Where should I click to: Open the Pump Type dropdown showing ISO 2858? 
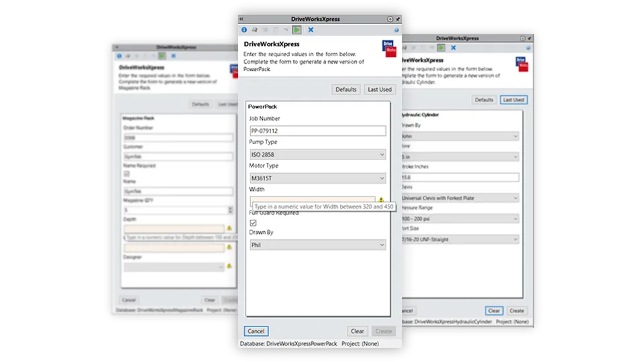click(318, 155)
